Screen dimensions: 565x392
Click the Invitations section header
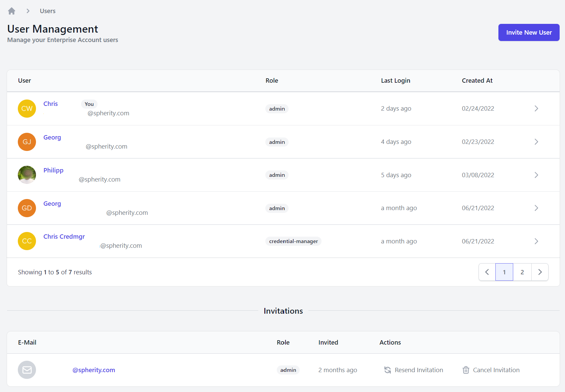coord(283,311)
